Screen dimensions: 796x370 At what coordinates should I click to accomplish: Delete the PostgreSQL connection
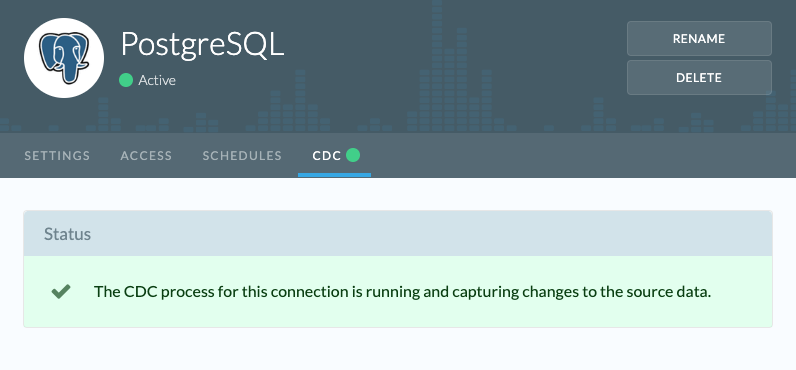(699, 78)
